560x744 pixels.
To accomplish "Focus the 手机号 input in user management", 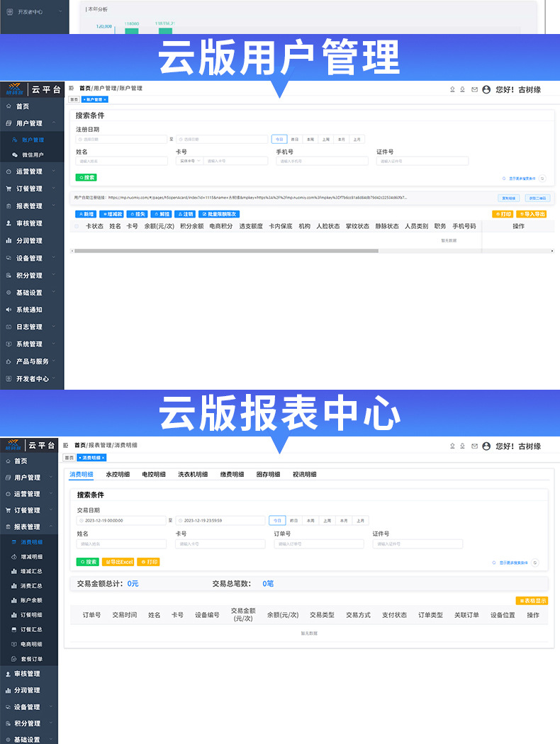I will (x=323, y=161).
